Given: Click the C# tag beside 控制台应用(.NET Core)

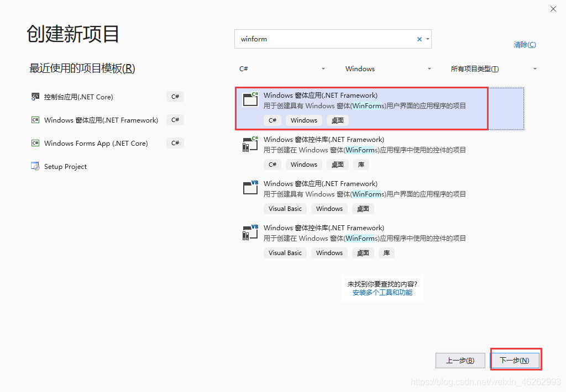Looking at the screenshot, I should (x=175, y=97).
